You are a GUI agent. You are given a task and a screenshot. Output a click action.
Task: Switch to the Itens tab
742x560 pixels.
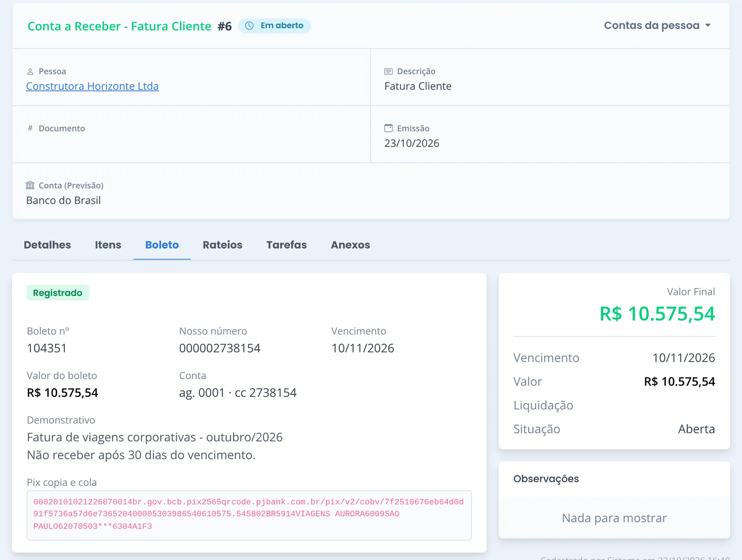[x=108, y=245]
